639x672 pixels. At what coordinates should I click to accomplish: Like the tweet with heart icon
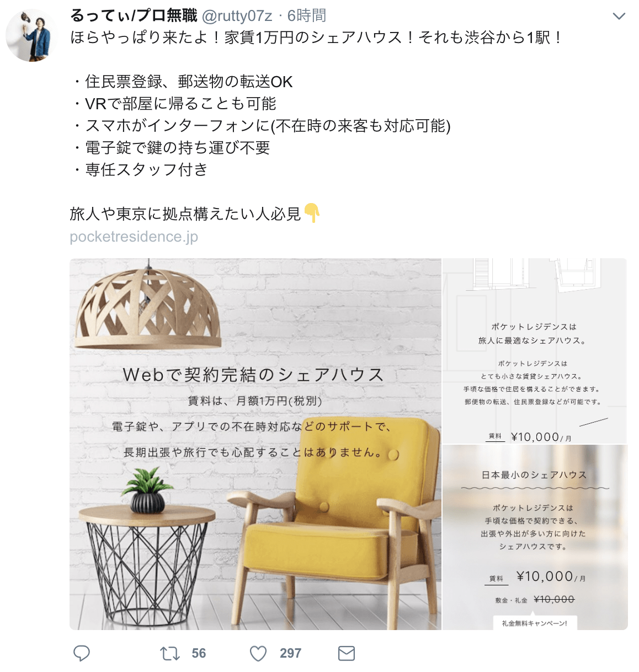(x=258, y=654)
